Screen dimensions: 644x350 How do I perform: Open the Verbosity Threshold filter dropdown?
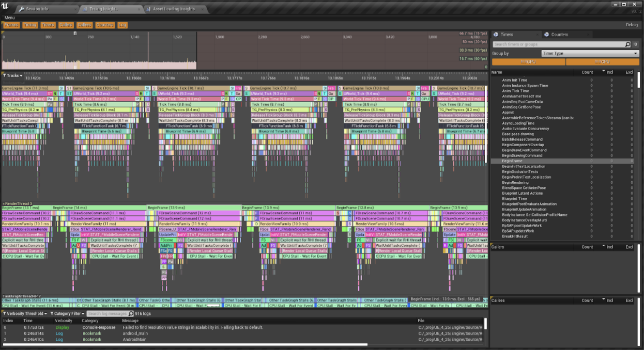click(x=24, y=313)
